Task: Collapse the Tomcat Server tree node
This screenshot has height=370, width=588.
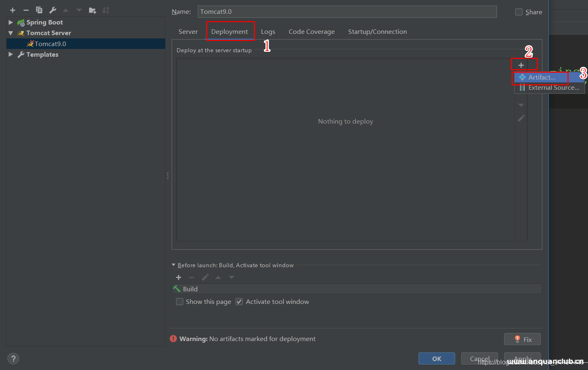Action: pyautogui.click(x=11, y=33)
